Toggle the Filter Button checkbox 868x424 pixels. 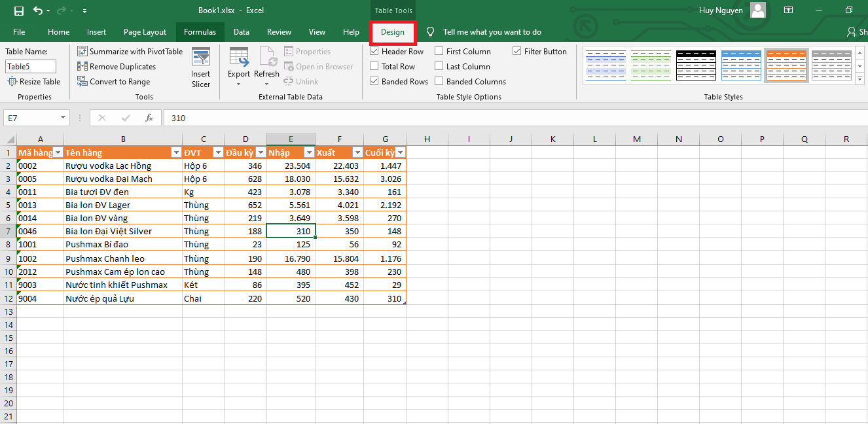coord(517,52)
